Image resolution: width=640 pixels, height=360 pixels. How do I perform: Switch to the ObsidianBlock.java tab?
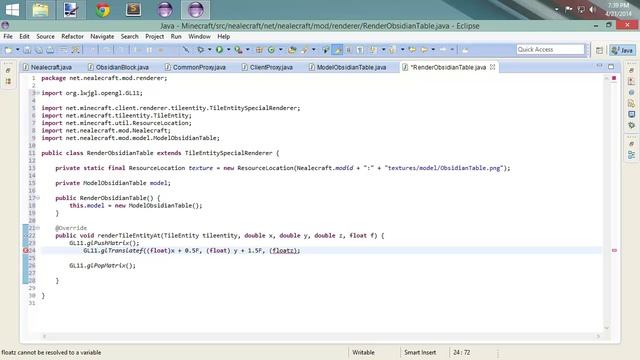point(119,67)
